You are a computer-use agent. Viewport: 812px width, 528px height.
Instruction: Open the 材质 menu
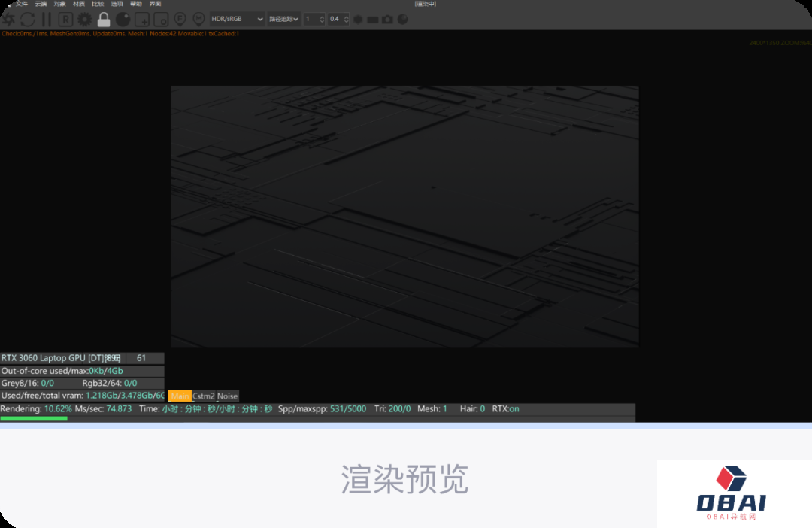pos(79,4)
